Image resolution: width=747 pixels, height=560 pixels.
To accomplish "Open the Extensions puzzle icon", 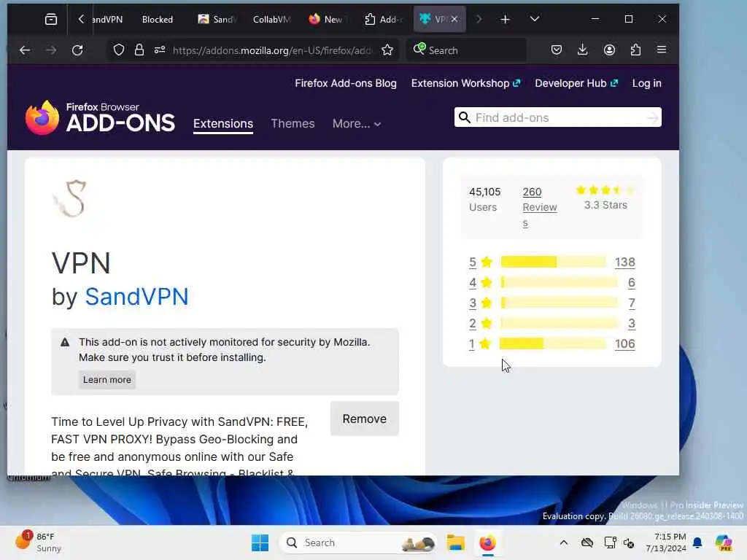I will coord(635,50).
